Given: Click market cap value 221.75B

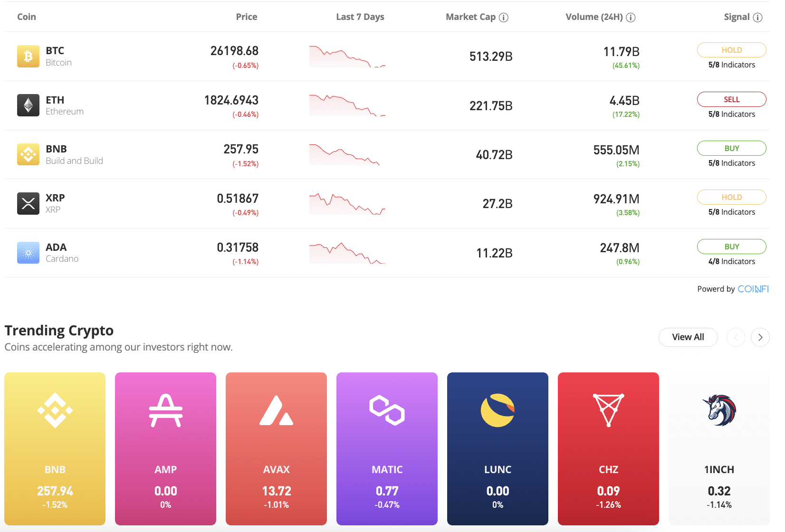Looking at the screenshot, I should [491, 106].
